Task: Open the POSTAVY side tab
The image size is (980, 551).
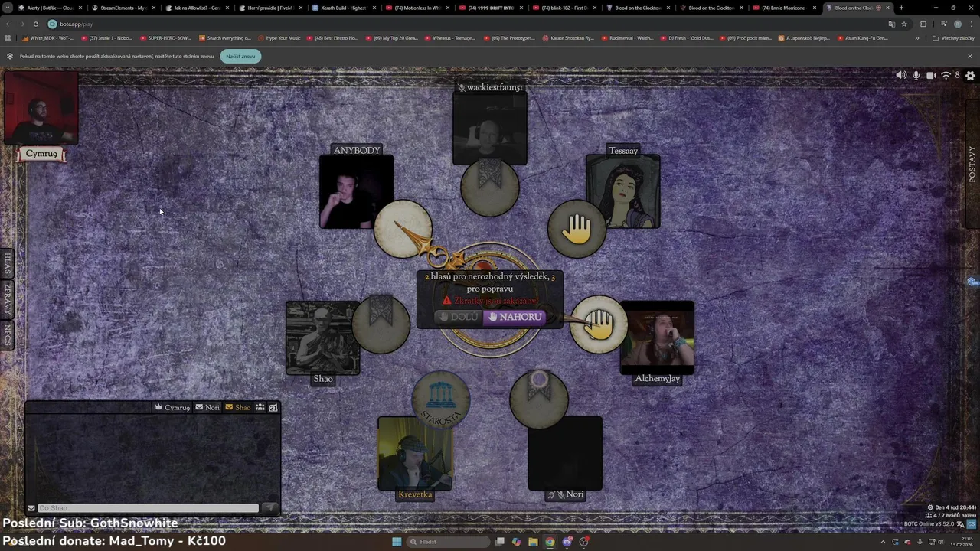Action: tap(972, 164)
